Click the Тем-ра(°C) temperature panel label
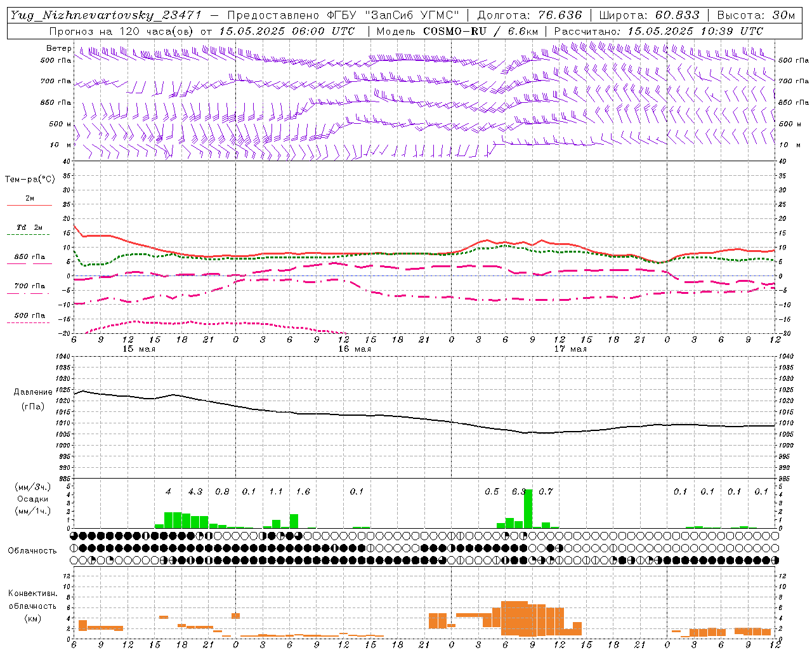812x650 pixels. tap(30, 179)
